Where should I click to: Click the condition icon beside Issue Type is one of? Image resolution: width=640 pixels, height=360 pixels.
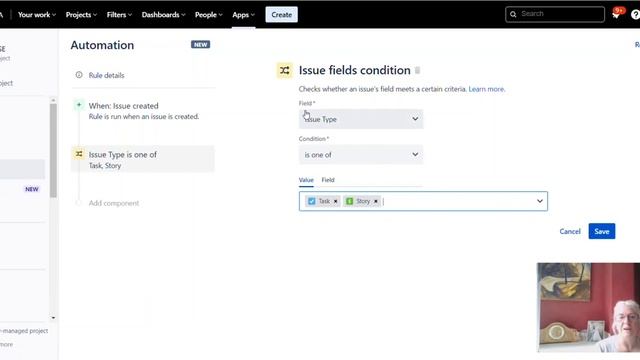click(79, 154)
